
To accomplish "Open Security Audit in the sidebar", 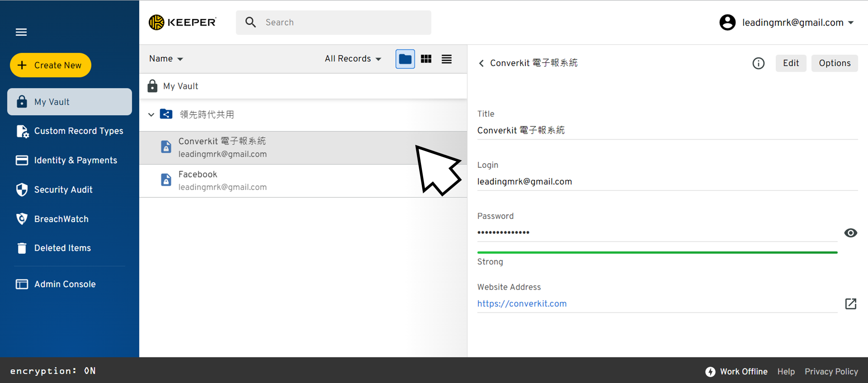I will pos(63,190).
